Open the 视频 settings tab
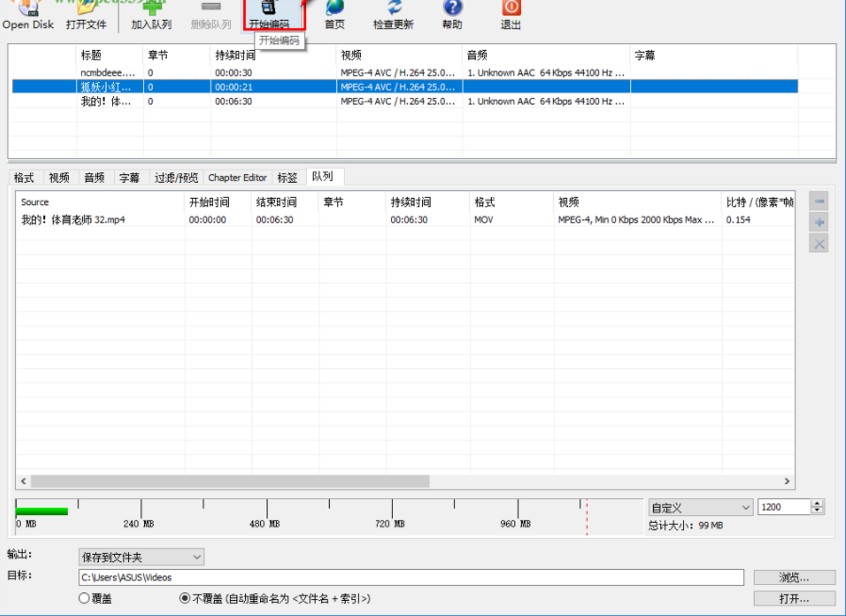846x616 pixels. click(58, 177)
